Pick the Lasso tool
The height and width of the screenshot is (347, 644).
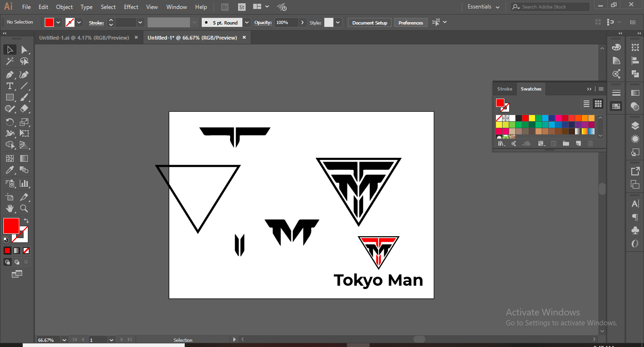(24, 61)
